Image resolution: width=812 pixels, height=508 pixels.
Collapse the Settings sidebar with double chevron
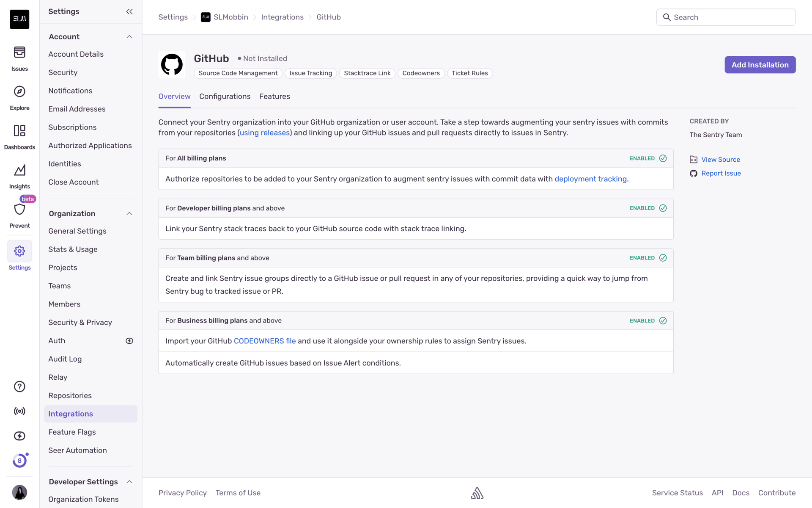(129, 11)
